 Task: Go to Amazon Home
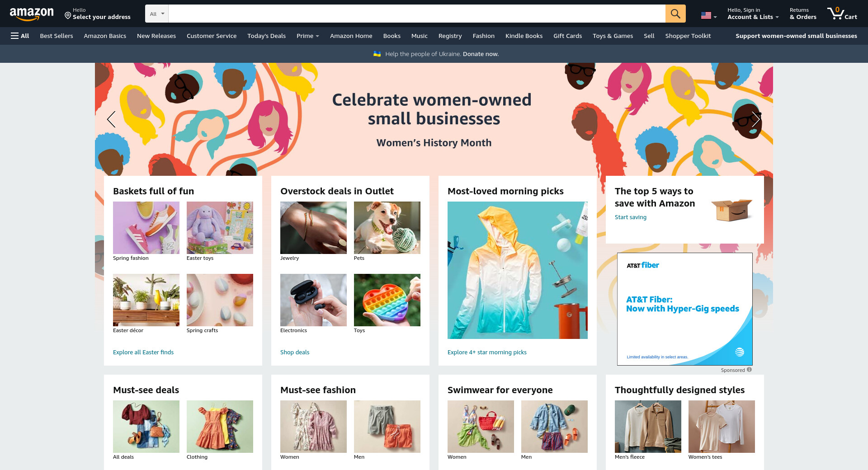coord(351,36)
